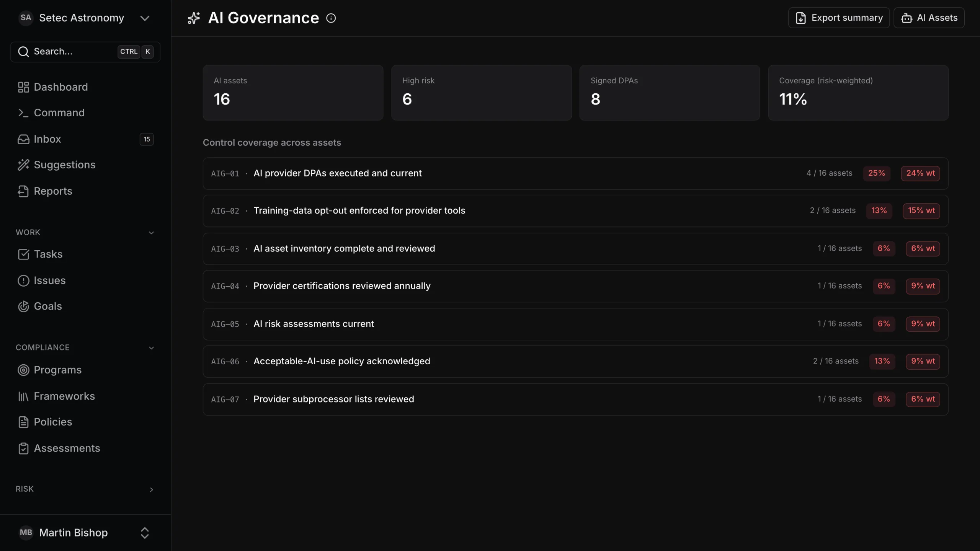This screenshot has height=551, width=980.
Task: Select Provider certifications reviewed annually row
Action: click(x=575, y=286)
